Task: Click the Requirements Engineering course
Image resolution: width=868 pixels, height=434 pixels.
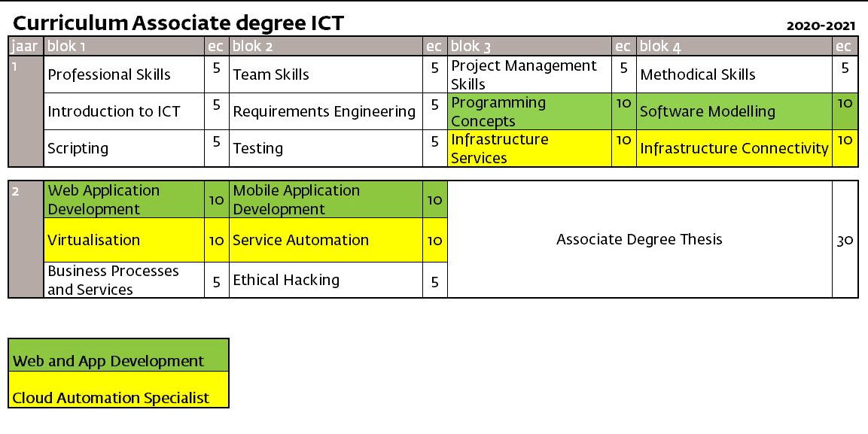Action: [324, 111]
